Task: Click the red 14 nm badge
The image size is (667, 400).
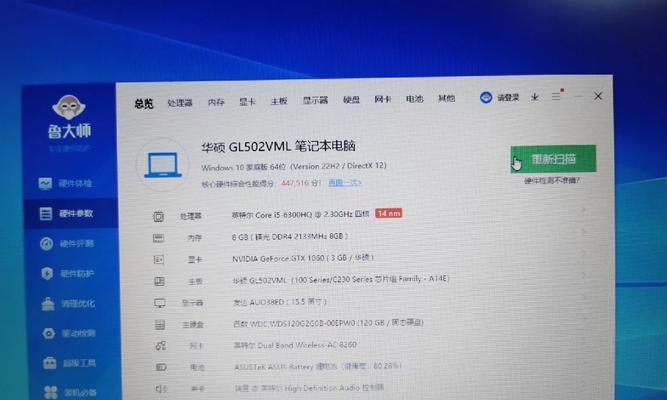Action: coord(388,213)
